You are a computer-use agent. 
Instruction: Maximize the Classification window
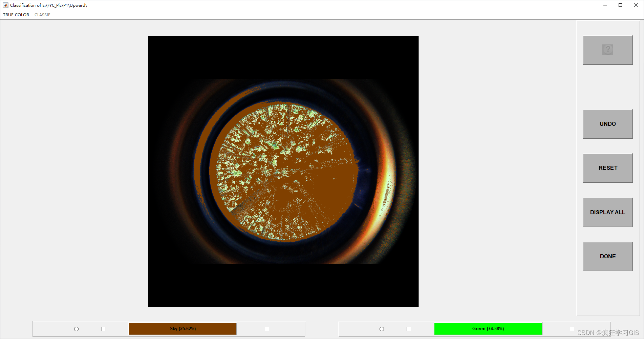[x=620, y=5]
